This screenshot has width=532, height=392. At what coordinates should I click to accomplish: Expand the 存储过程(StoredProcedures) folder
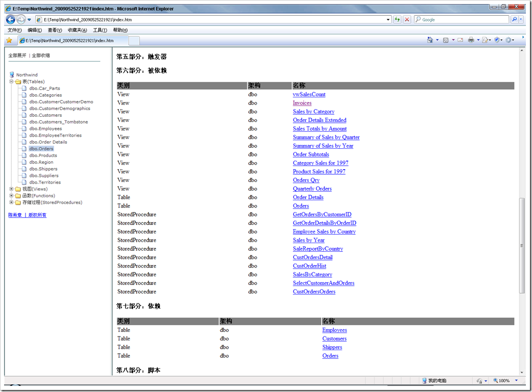tap(11, 202)
